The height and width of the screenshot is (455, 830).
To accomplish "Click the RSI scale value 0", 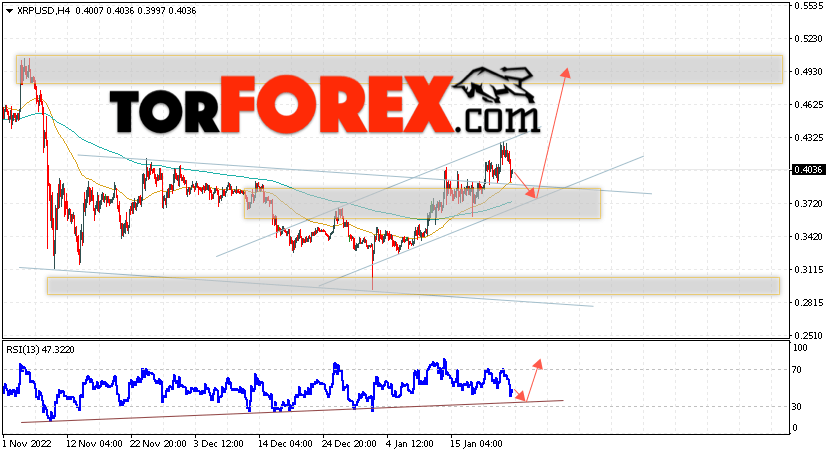I will pos(795,427).
